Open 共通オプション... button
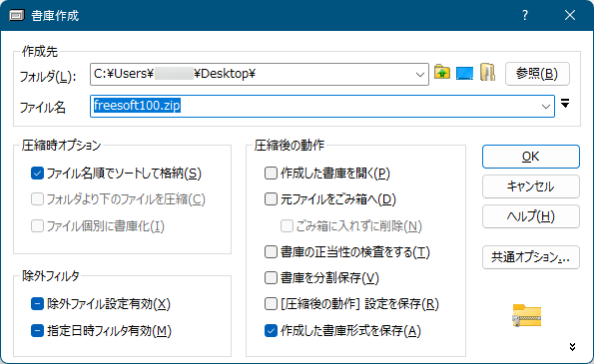594x364 pixels. (531, 257)
